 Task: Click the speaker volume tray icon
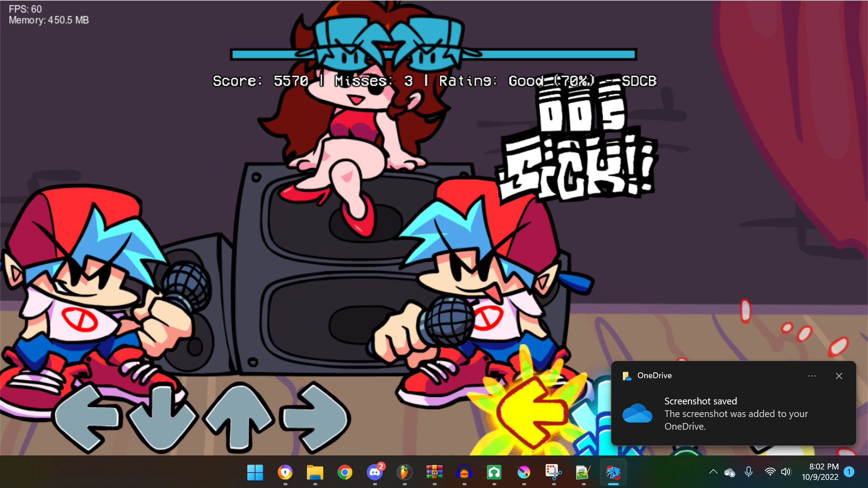pos(786,472)
